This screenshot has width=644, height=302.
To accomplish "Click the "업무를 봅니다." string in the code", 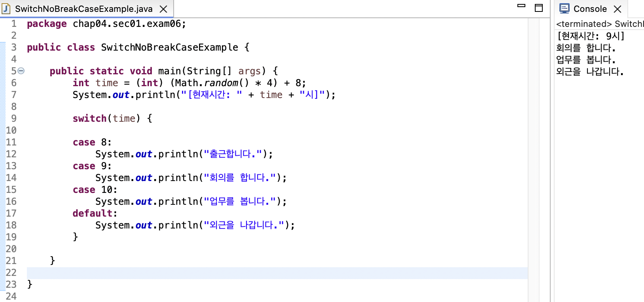I will [240, 202].
